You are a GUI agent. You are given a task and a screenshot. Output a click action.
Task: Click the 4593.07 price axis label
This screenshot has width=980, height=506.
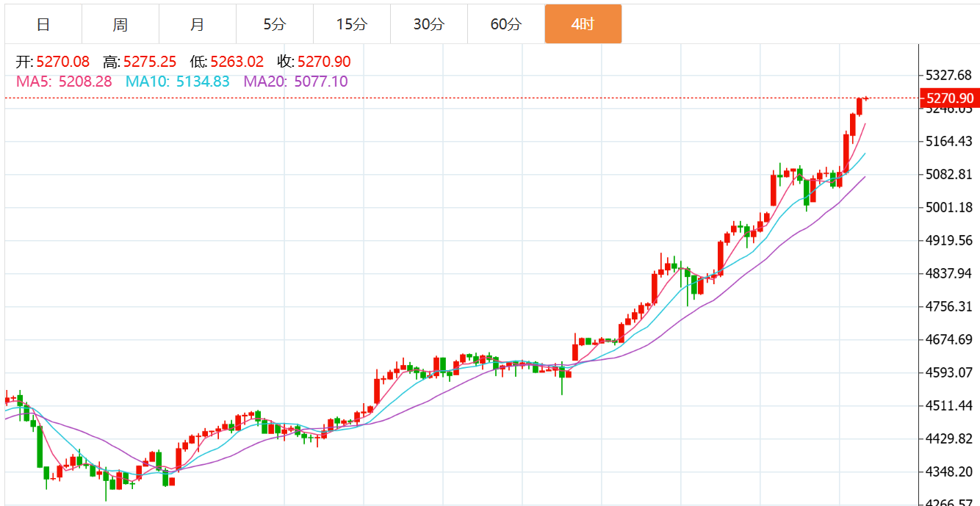(950, 372)
